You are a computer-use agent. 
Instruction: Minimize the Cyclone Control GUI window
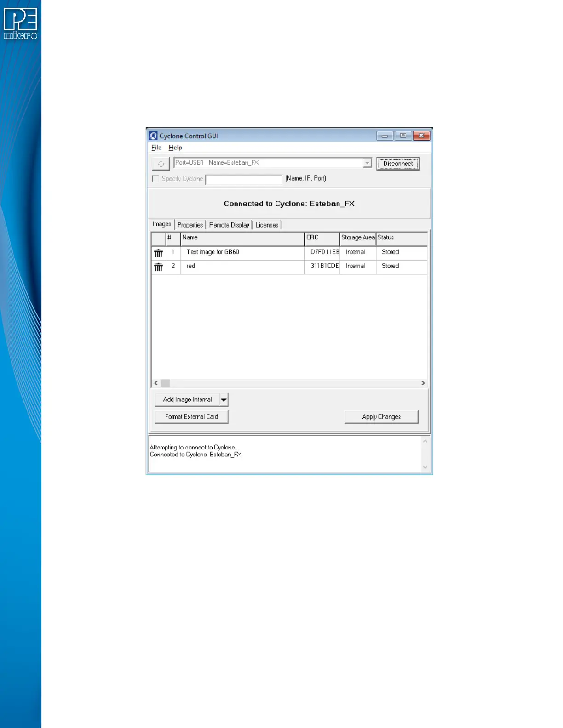tap(385, 136)
